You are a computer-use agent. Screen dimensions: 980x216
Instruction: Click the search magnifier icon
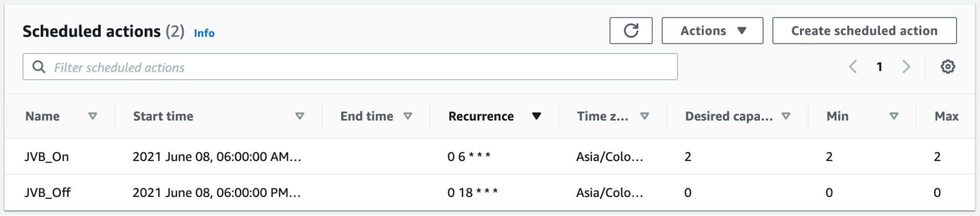39,67
